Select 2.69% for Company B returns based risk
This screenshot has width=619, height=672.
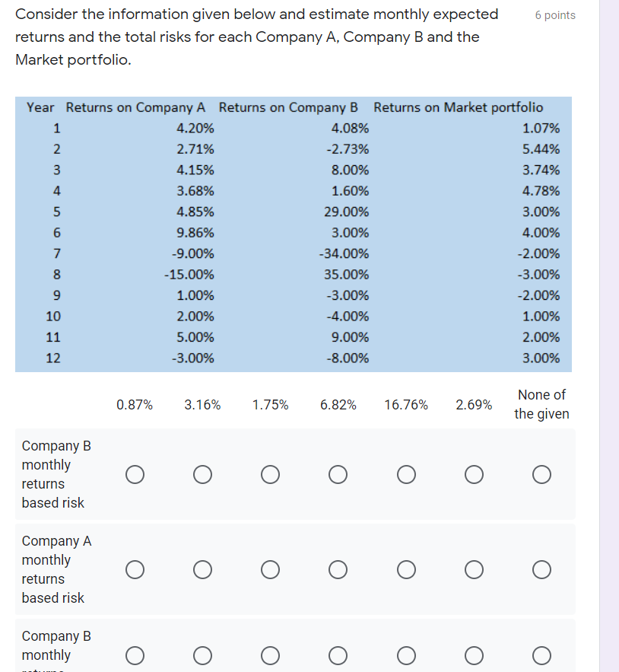coord(474,474)
